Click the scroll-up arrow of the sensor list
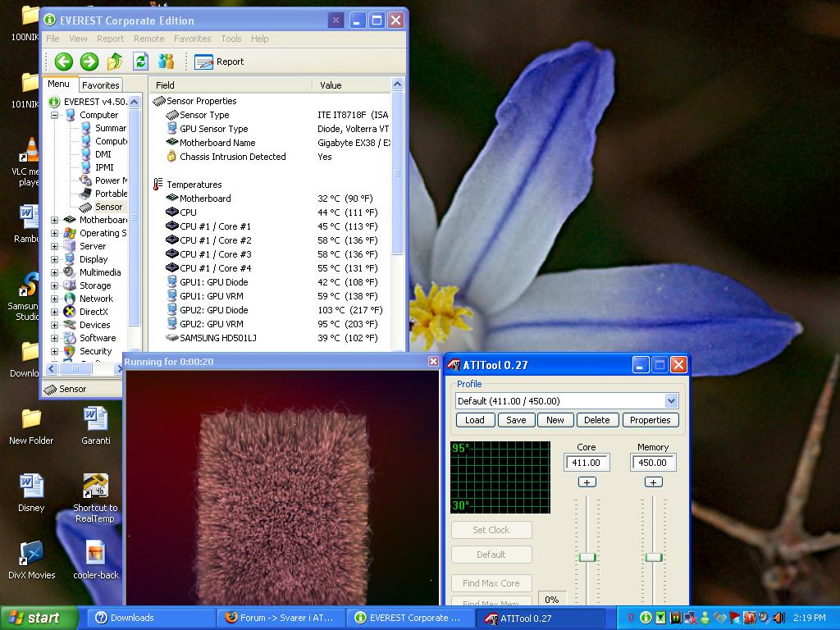The width and height of the screenshot is (840, 630). 397,84
